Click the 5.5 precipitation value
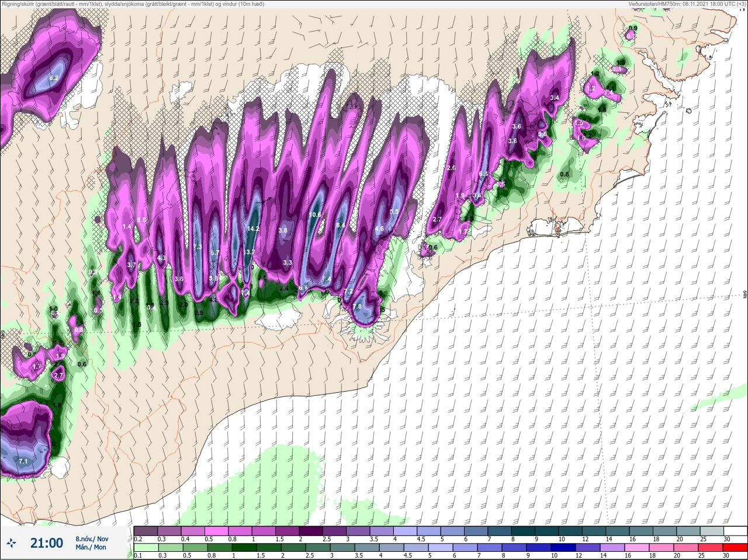748x560 pixels. (x=394, y=212)
